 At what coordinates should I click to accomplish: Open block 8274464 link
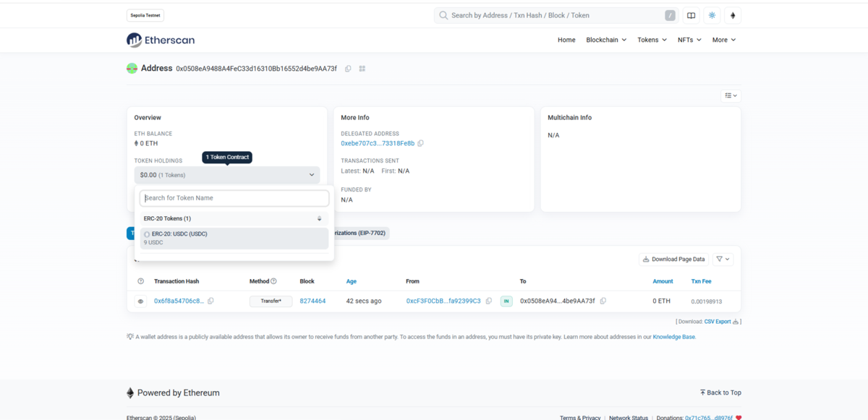(x=312, y=301)
